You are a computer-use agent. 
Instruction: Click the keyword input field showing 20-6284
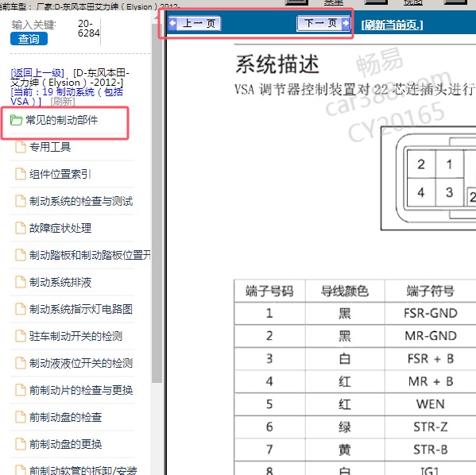tap(89, 29)
